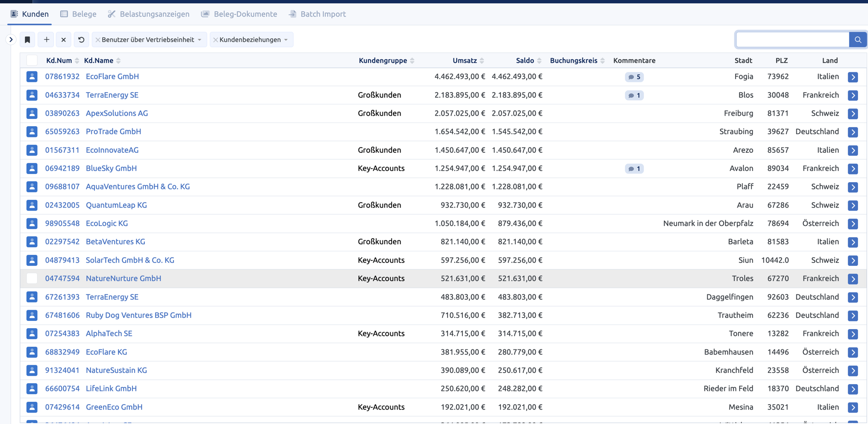Open customer number 04879413 link
The width and height of the screenshot is (868, 424).
point(62,260)
